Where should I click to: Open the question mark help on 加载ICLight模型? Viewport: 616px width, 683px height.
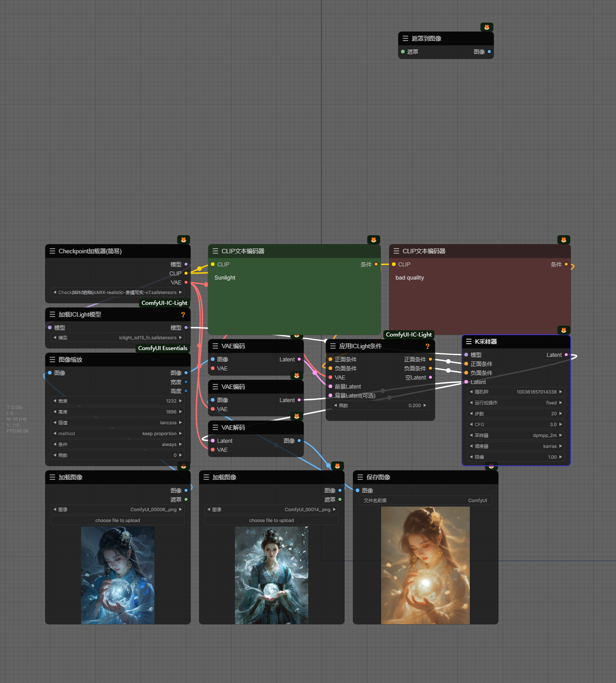183,314
